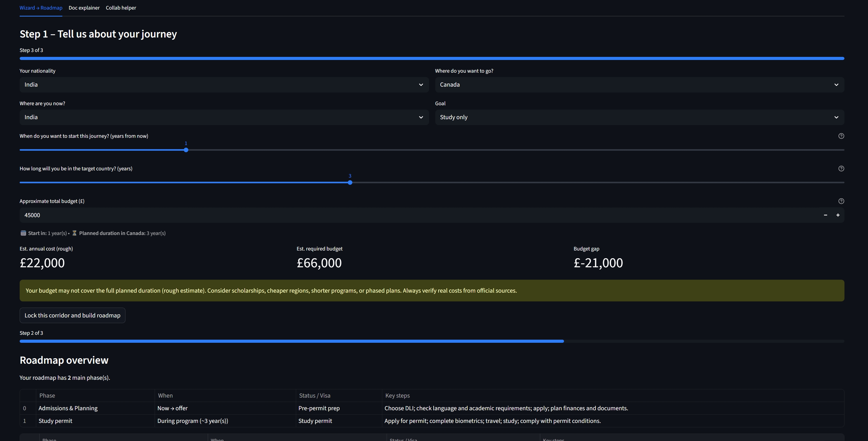Open the Your nationality dropdown
Viewport: 868px width, 441px height.
(224, 85)
